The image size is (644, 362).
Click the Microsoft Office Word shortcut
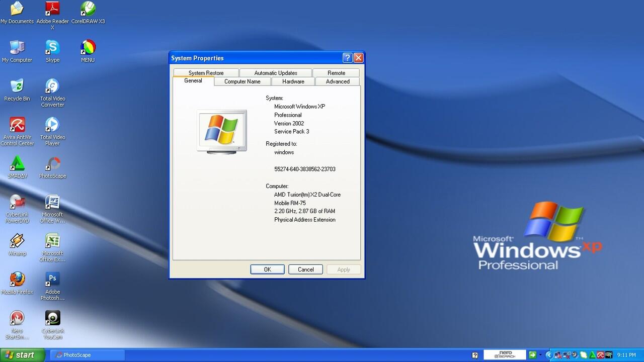(x=52, y=209)
